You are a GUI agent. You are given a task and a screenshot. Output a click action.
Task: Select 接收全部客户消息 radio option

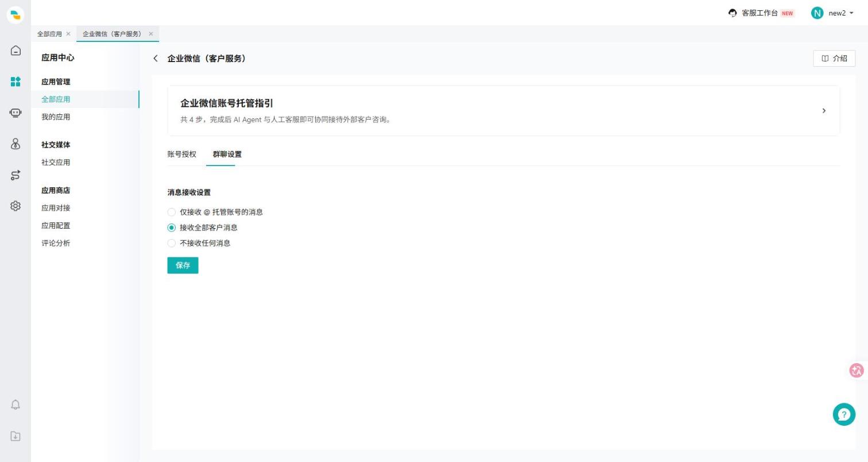[171, 228]
